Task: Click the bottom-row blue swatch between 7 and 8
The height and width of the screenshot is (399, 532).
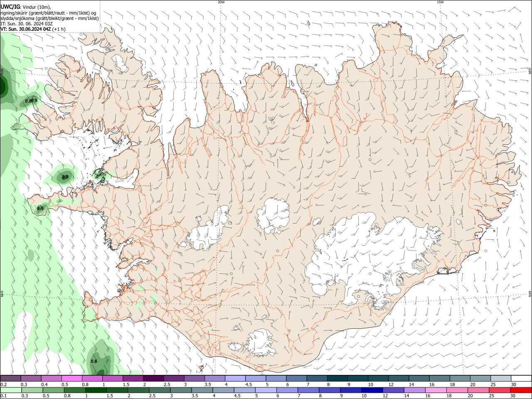Action: (x=308, y=390)
